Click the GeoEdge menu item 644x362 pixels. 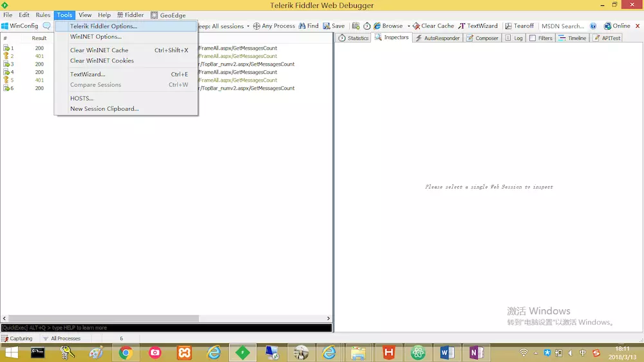pos(168,15)
